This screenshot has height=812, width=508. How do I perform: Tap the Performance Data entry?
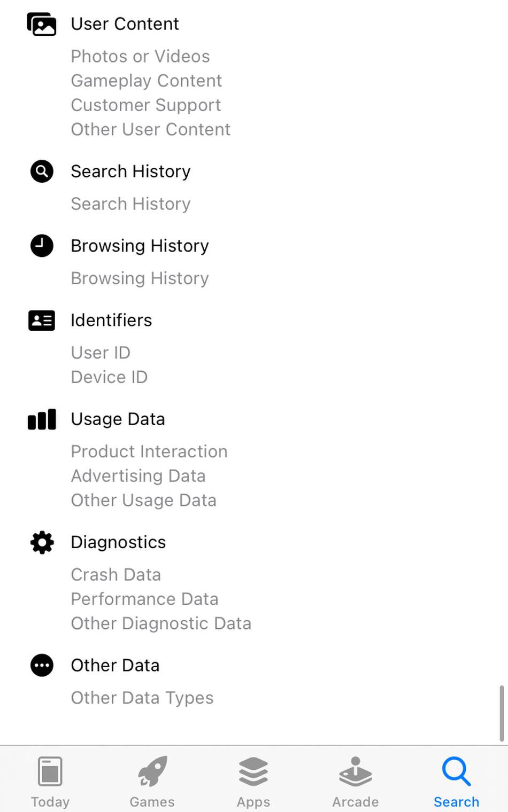[x=144, y=599]
